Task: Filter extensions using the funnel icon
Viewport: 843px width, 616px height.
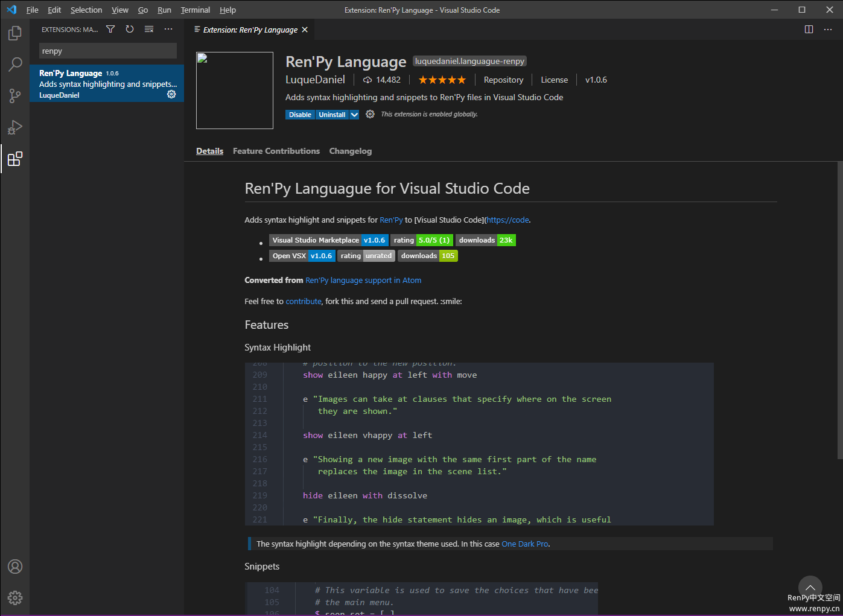Action: pos(110,29)
